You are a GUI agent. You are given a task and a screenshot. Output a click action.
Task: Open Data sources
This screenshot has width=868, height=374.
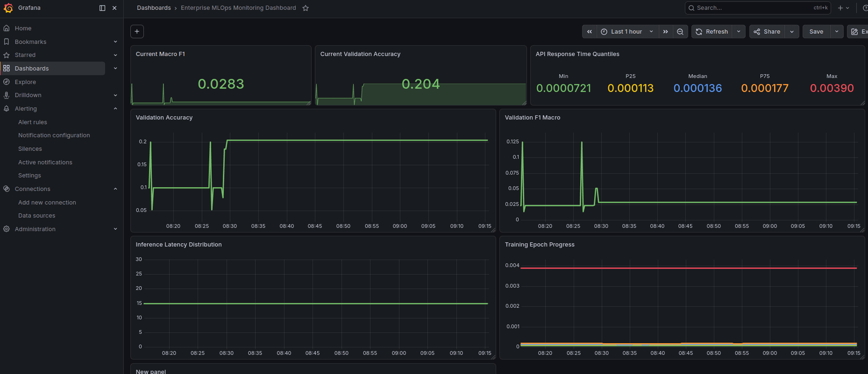[x=36, y=216]
